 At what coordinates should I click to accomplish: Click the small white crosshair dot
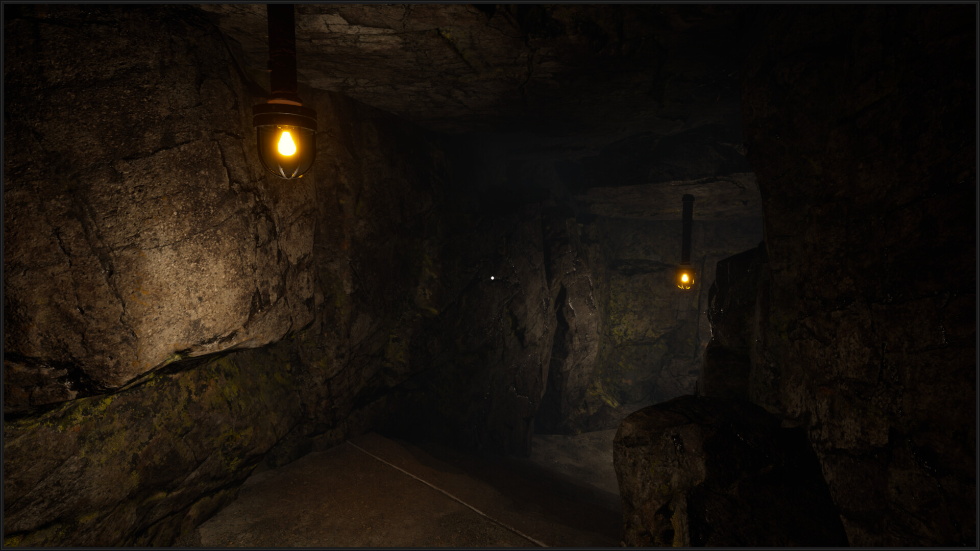[x=492, y=278]
